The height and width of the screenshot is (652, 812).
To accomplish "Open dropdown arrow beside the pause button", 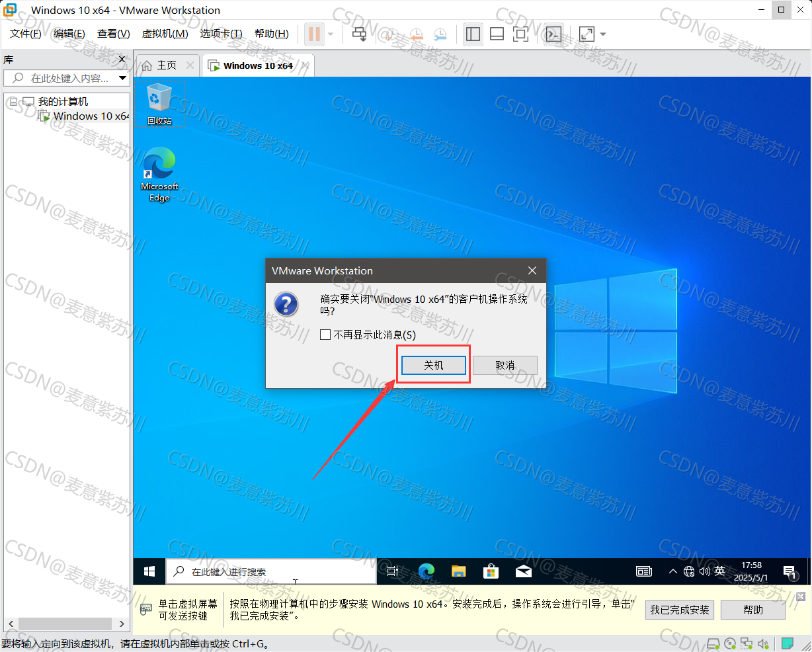I will 331,34.
